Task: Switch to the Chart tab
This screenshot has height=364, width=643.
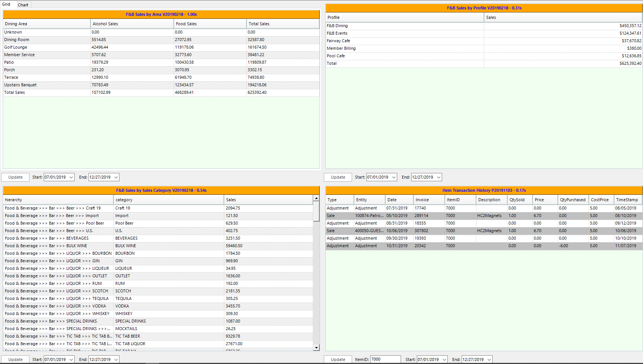Action: pos(23,5)
